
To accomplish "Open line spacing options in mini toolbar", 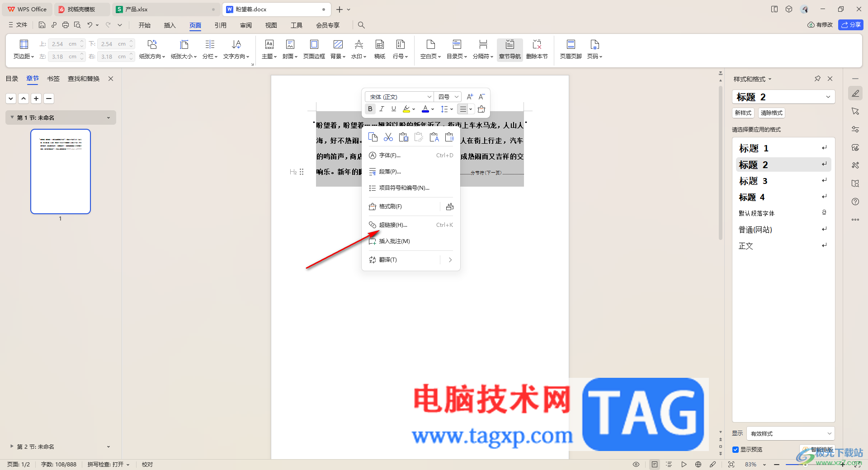I will tap(447, 109).
